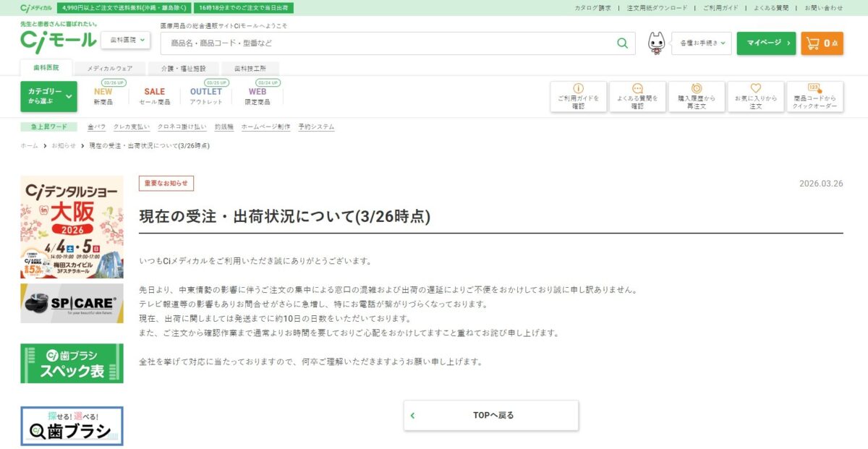
Task: Click the 急上昇ワード label
Action: (48, 127)
